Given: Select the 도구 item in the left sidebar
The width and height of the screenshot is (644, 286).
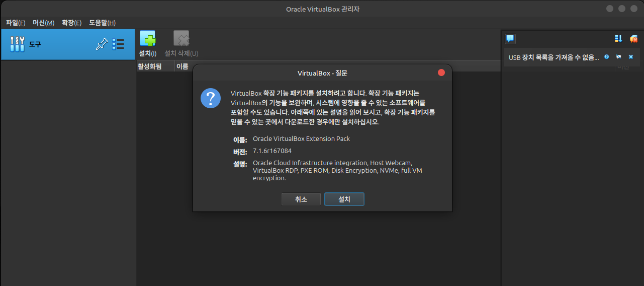Looking at the screenshot, I should tap(68, 44).
